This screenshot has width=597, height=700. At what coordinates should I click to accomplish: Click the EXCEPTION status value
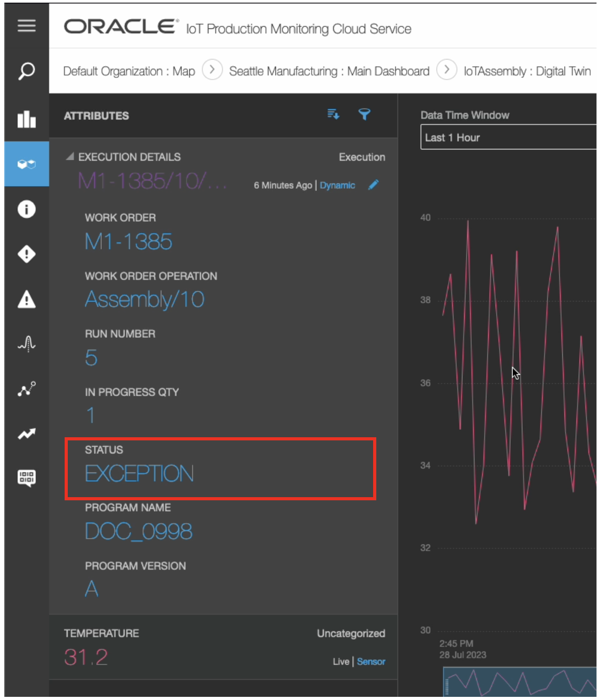pos(139,473)
